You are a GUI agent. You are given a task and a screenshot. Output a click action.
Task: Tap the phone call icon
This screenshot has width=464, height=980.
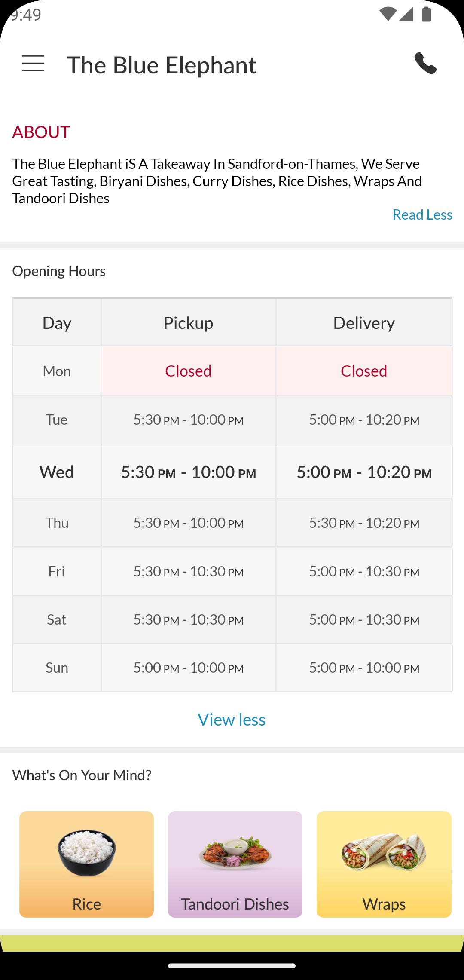(425, 64)
